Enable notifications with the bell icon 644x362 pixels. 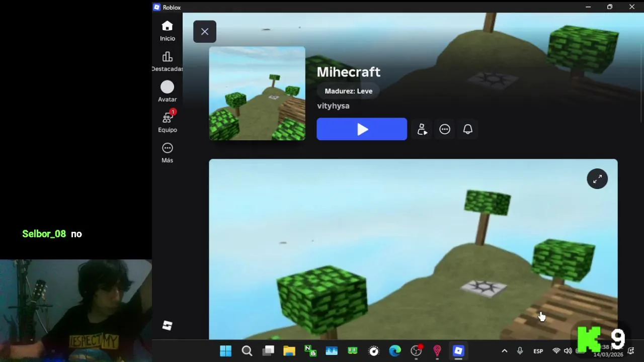click(468, 129)
